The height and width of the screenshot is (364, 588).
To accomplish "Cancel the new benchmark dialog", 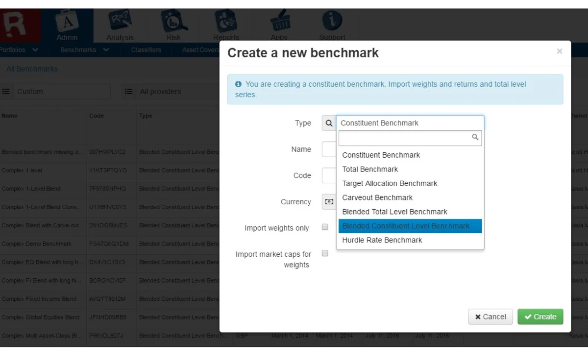I will point(490,316).
